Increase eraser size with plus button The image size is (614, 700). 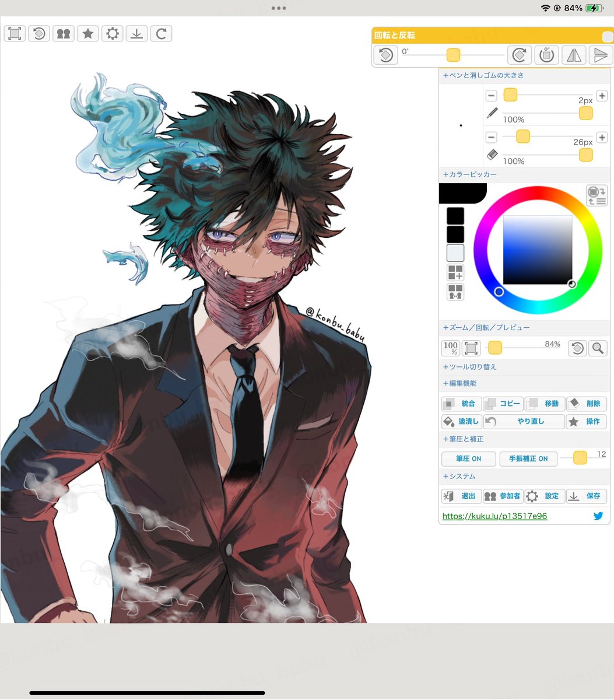coord(602,137)
